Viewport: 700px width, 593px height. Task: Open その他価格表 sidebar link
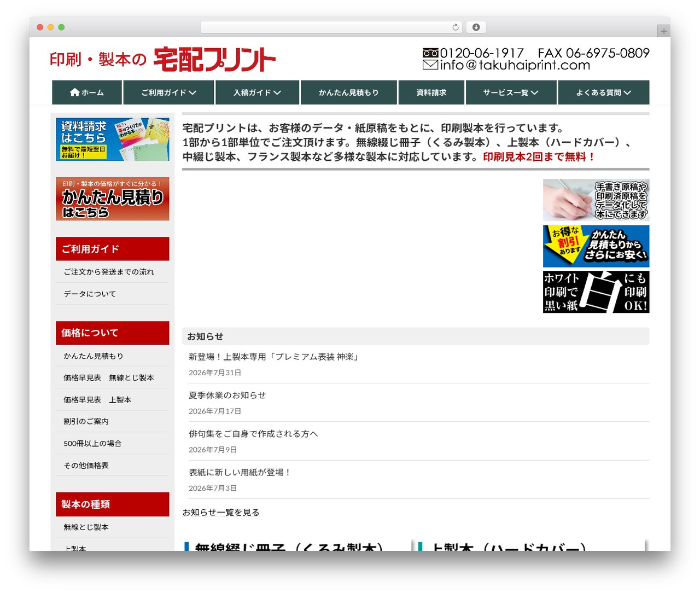pyautogui.click(x=86, y=466)
